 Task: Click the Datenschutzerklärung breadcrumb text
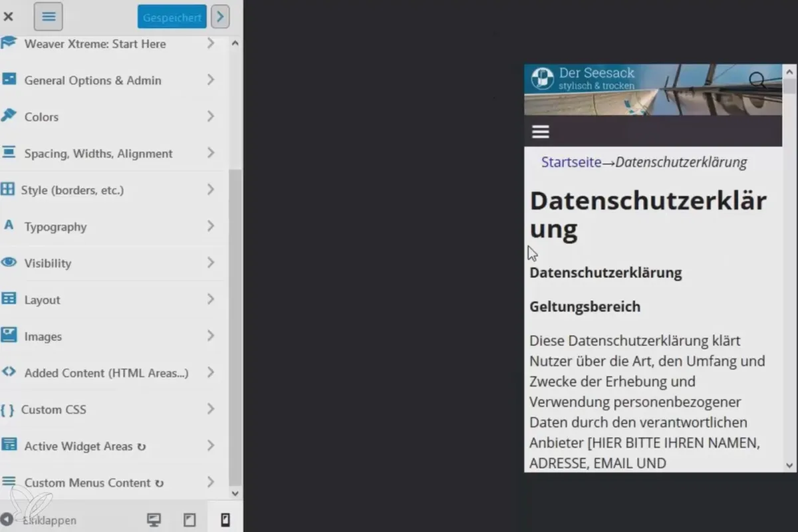coord(681,162)
